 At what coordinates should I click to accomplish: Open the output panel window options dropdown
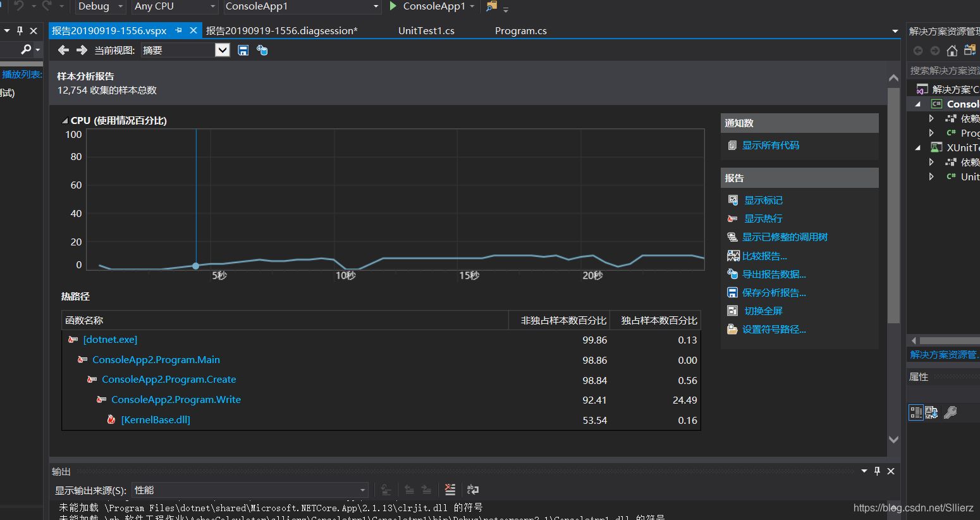coord(864,471)
